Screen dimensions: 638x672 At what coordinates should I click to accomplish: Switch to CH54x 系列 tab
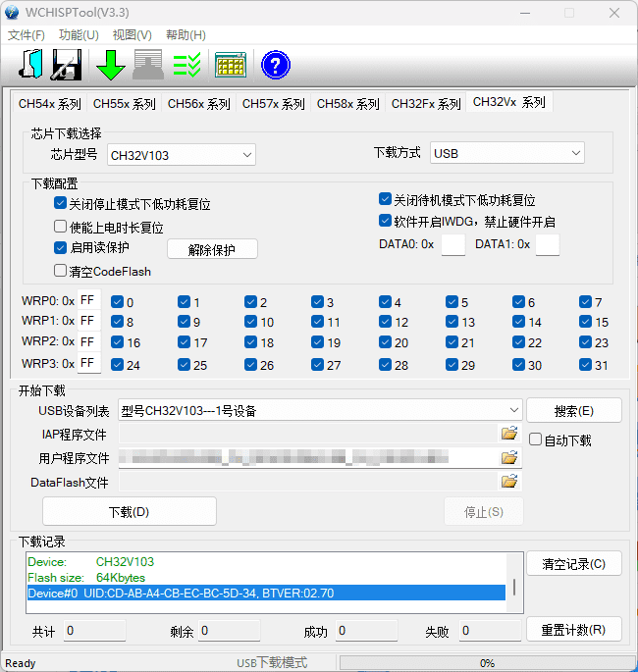[50, 103]
